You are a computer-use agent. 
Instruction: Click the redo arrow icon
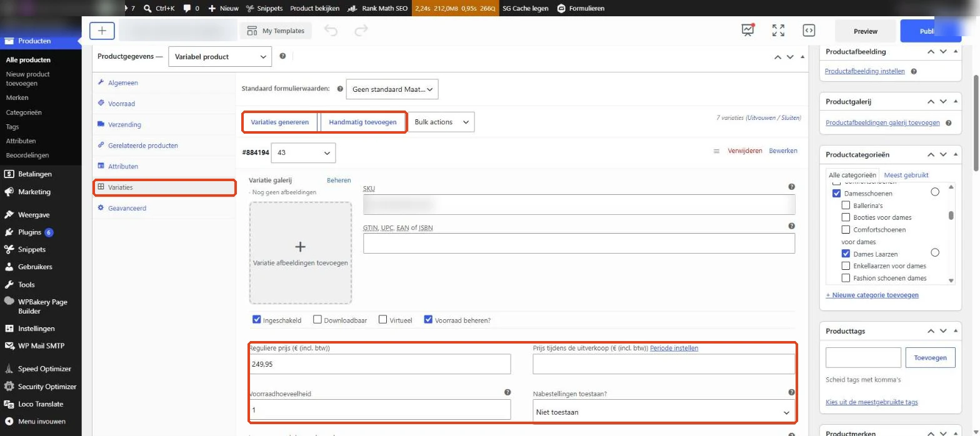click(x=361, y=31)
